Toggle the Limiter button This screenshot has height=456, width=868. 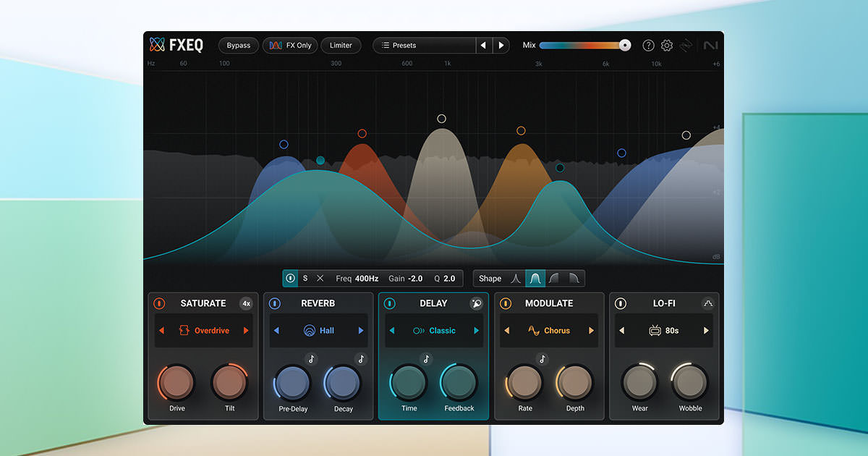[x=341, y=46]
